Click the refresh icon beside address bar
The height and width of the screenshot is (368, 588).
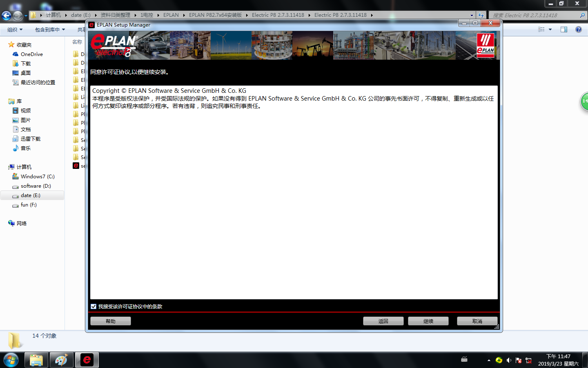[481, 15]
